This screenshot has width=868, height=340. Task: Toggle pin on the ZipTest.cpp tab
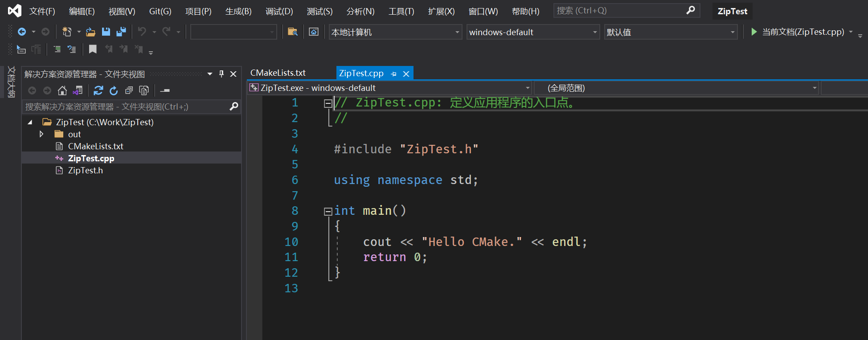393,74
